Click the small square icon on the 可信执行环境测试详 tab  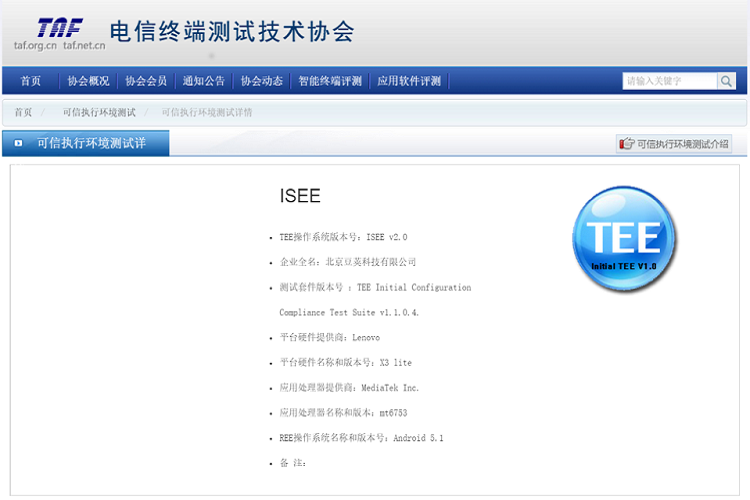point(18,143)
